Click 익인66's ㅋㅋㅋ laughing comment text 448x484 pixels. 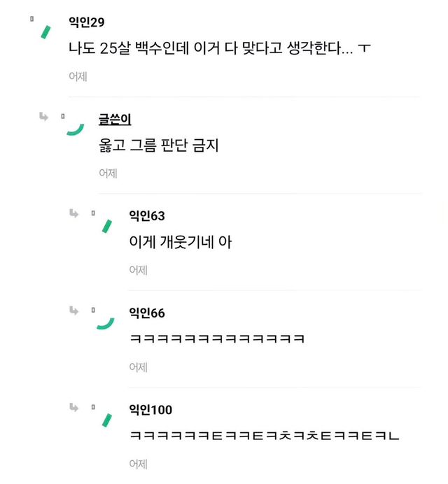click(217, 339)
